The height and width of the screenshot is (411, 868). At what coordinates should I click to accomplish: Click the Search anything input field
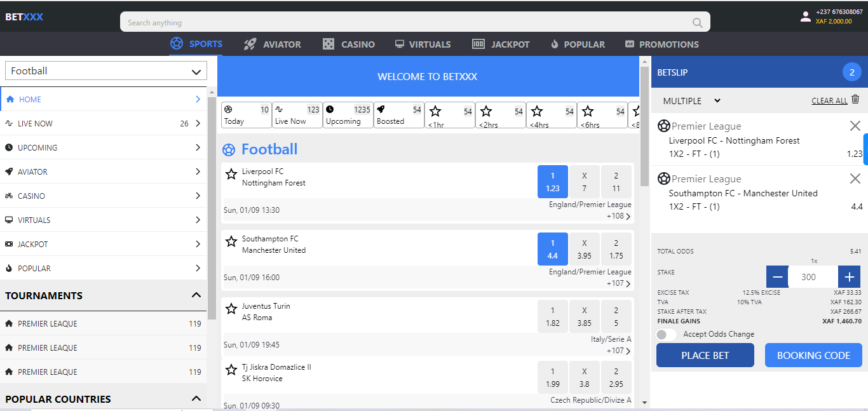click(x=407, y=23)
